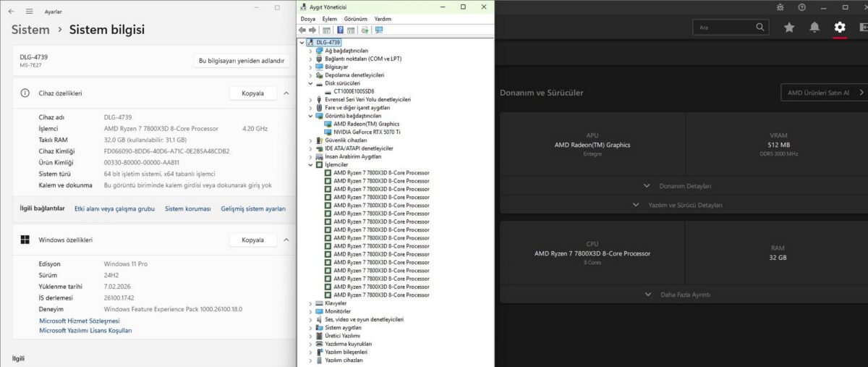Click the blue help icon in Aygıt Yöneticisi toolbar
Viewport: 868px width, 367px height.
tap(340, 30)
